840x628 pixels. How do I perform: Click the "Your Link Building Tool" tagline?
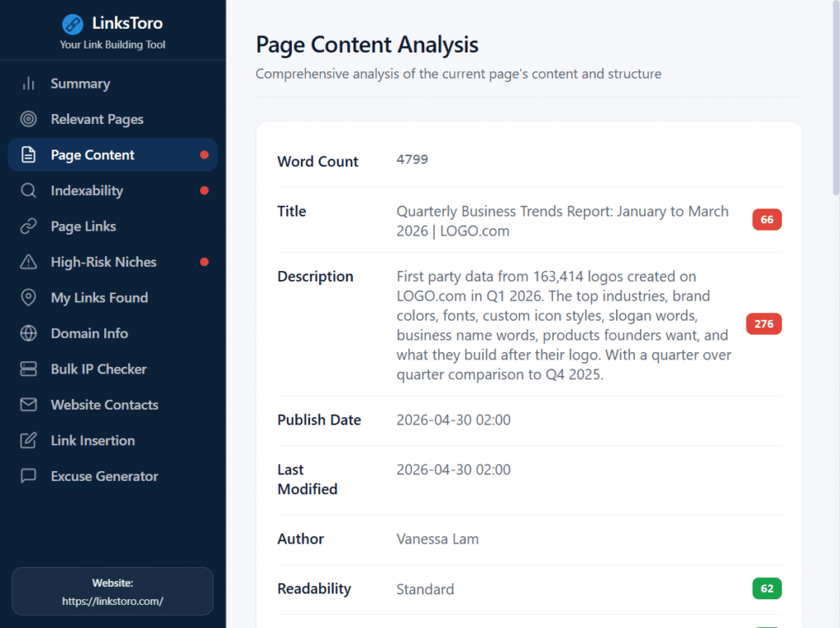click(x=112, y=44)
